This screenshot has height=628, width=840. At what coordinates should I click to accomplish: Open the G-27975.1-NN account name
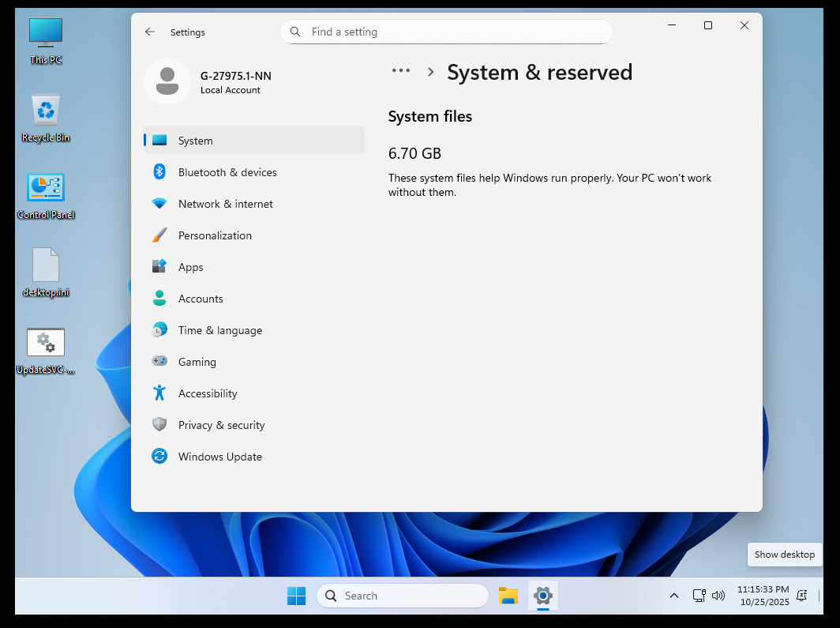(x=236, y=76)
